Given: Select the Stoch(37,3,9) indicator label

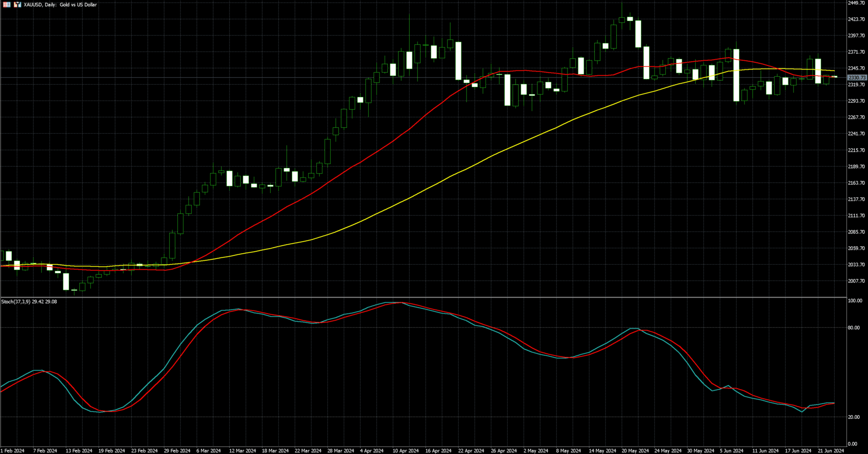Looking at the screenshot, I should click(29, 302).
